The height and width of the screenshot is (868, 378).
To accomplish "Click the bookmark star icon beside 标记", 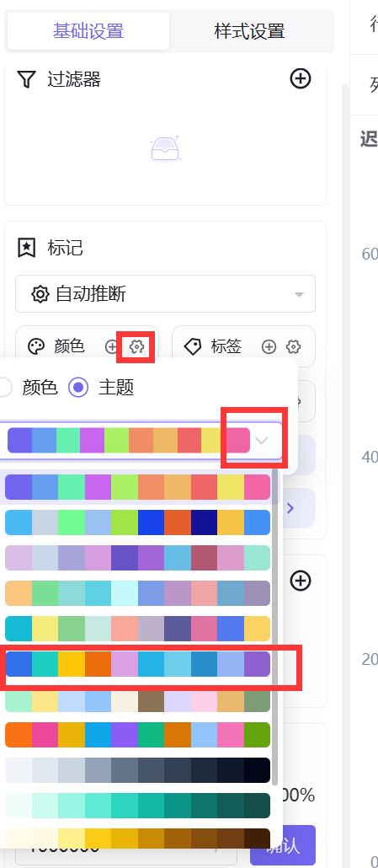I will (26, 248).
